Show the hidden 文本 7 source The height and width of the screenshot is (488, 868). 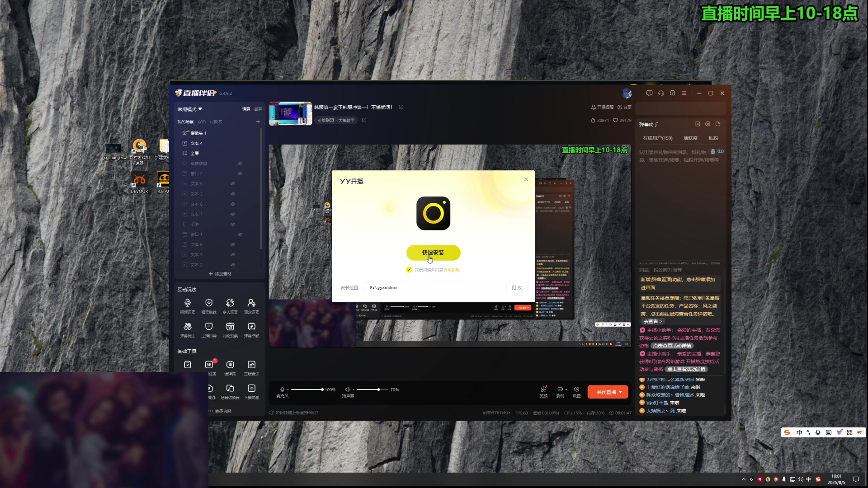pyautogui.click(x=233, y=214)
